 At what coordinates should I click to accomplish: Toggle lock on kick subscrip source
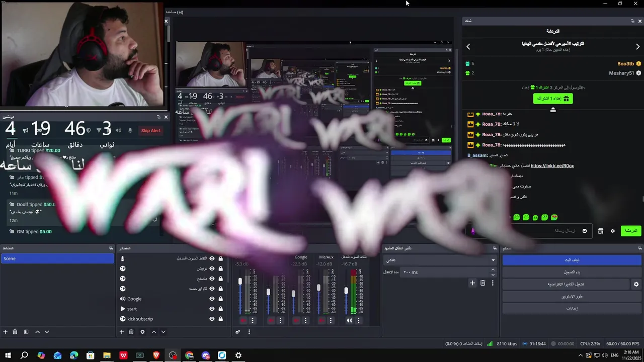click(x=220, y=319)
